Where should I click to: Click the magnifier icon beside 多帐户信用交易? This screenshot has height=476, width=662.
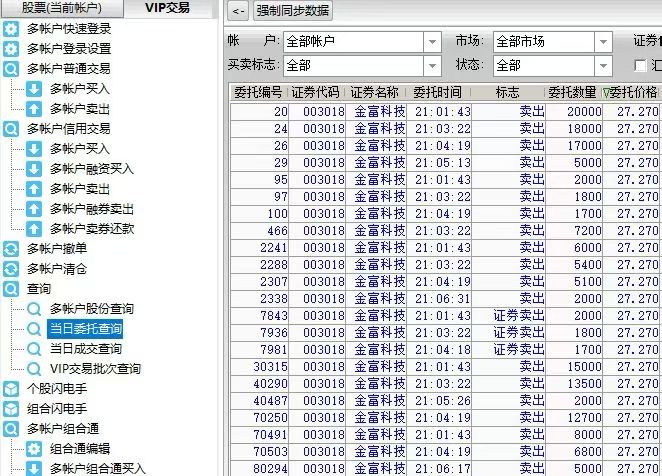[11, 128]
